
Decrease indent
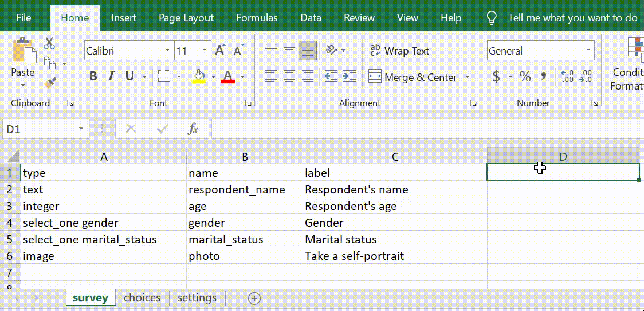[x=331, y=76]
